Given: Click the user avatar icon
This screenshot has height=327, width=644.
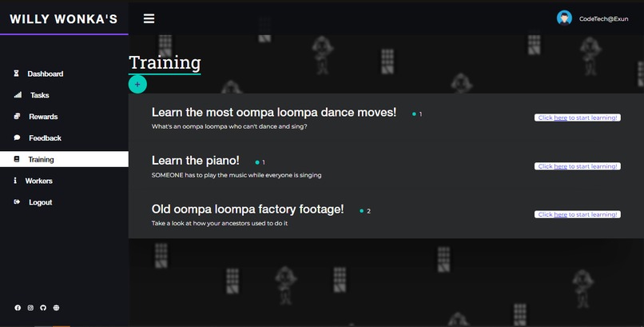Looking at the screenshot, I should click(x=564, y=18).
